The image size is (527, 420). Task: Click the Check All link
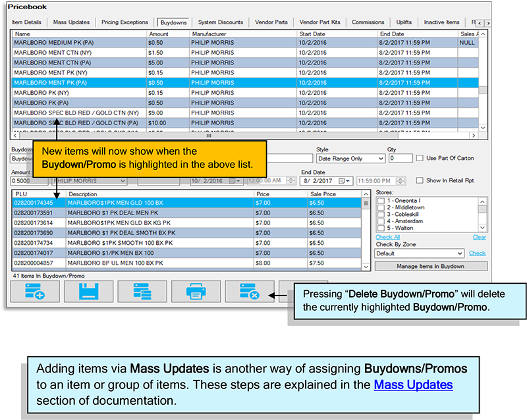(387, 237)
